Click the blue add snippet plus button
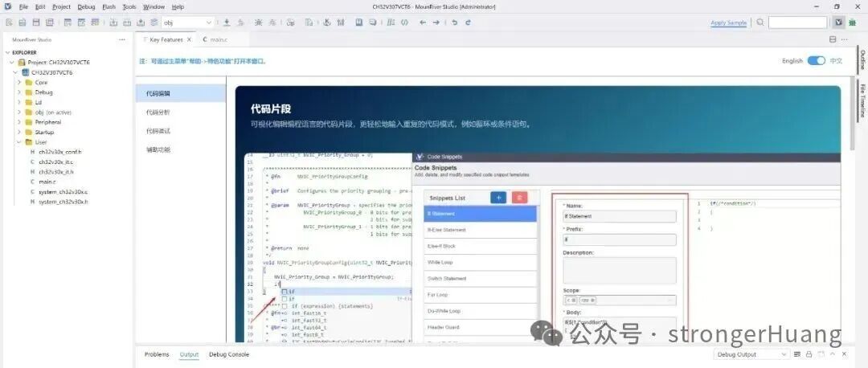 coord(498,198)
